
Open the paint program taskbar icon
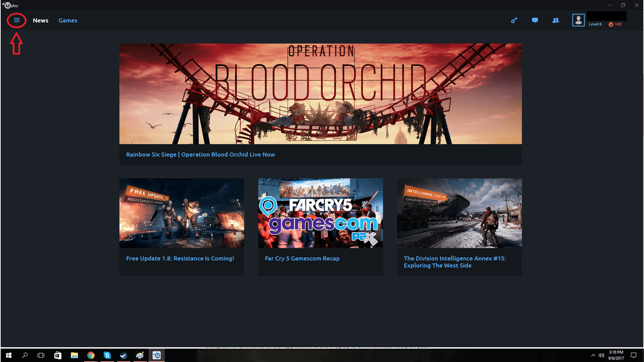pos(140,355)
